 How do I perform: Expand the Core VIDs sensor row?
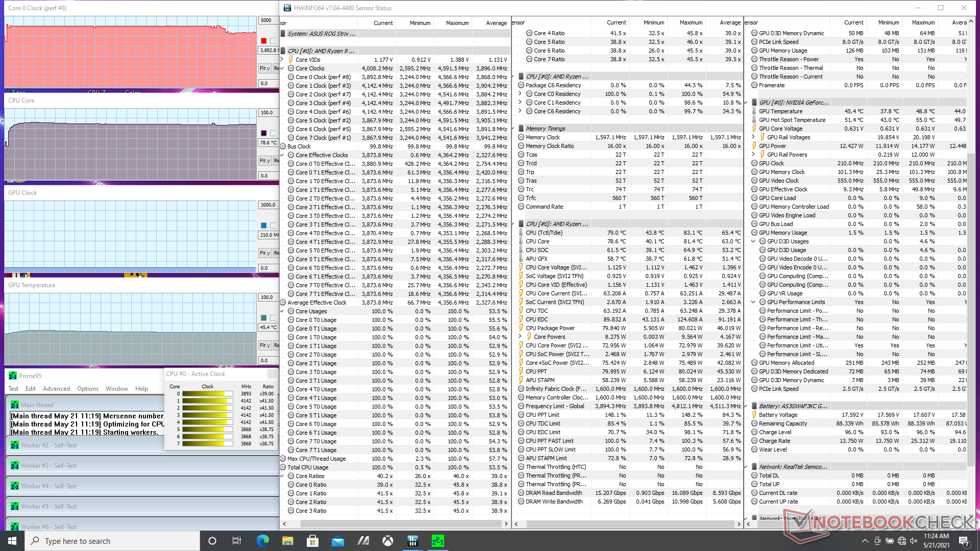coord(283,60)
